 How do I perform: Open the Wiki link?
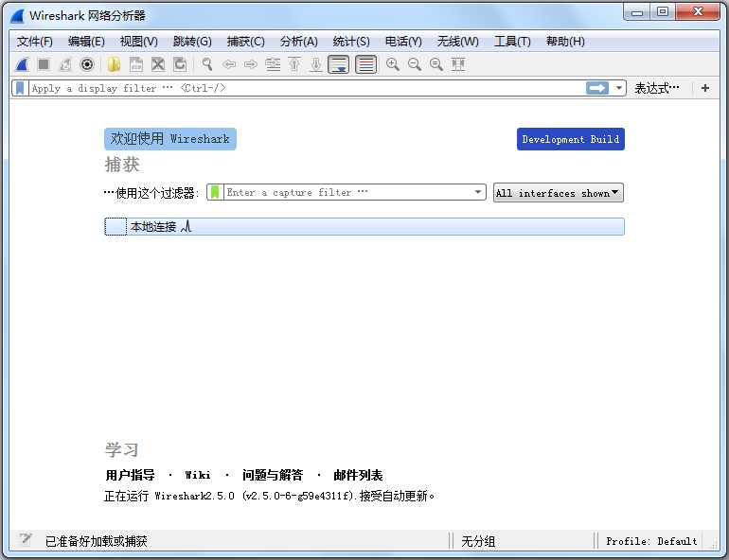[x=198, y=475]
